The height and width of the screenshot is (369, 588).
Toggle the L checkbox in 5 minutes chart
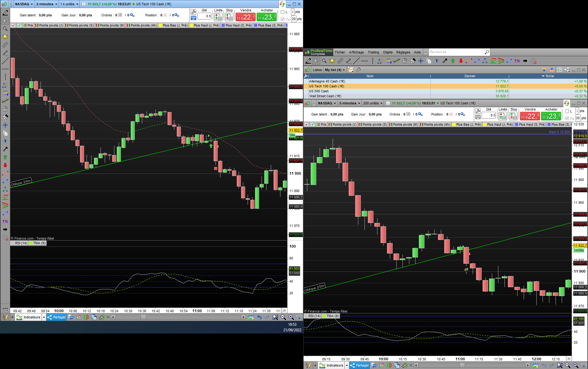567,111
